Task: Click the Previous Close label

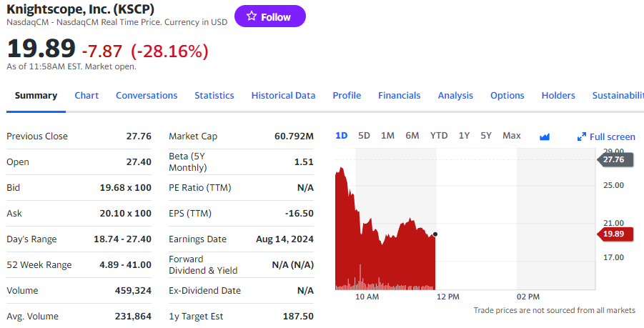Action: pos(37,136)
